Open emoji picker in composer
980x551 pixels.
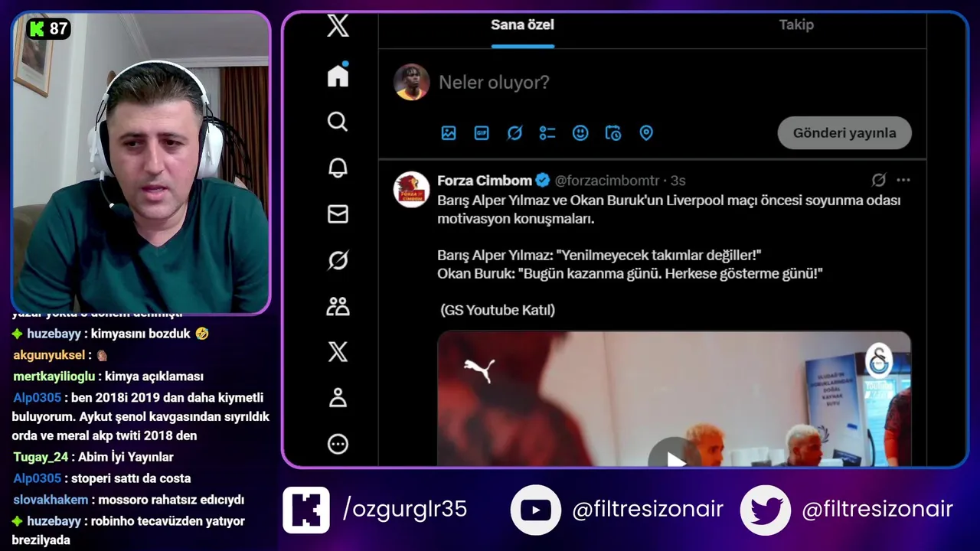[580, 133]
